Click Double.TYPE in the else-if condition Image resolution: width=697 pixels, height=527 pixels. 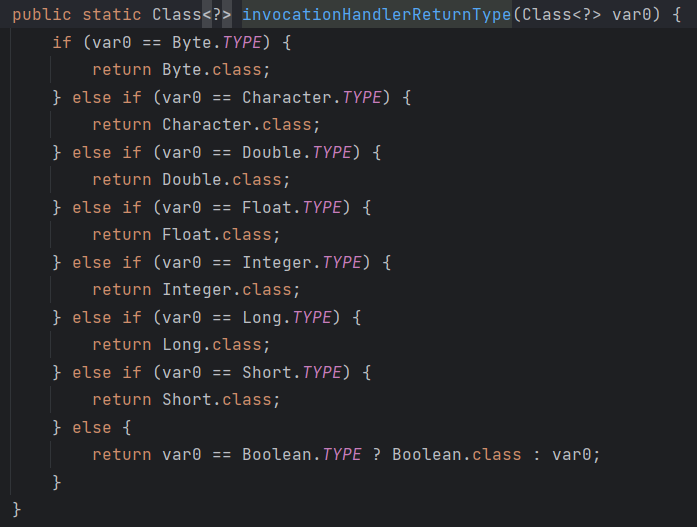pyautogui.click(x=296, y=152)
